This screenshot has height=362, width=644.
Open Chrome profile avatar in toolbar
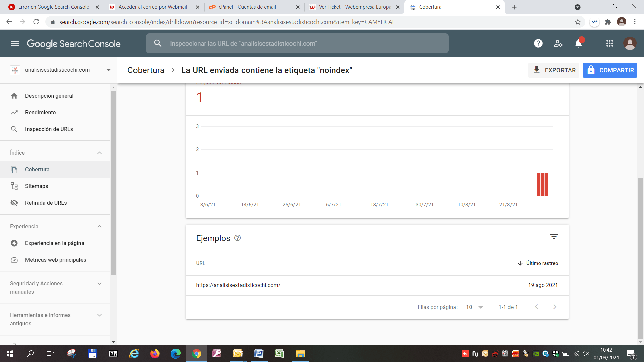coord(622,22)
